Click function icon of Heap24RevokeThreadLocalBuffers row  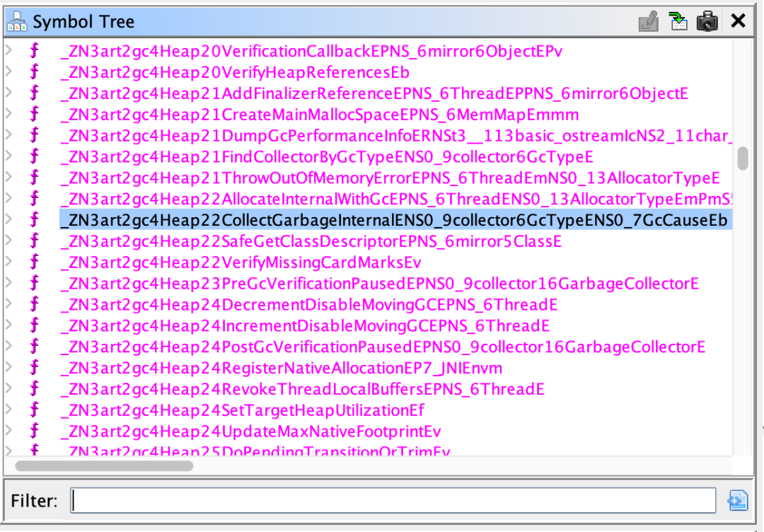point(34,389)
